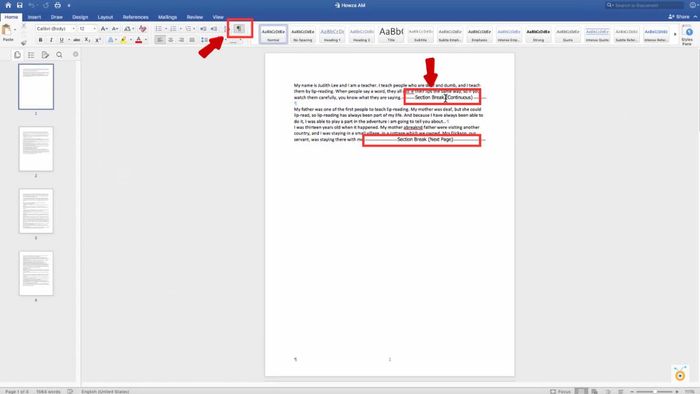This screenshot has width=700, height=394.
Task: Click the Undo arrow icon
Action: pyautogui.click(x=31, y=5)
